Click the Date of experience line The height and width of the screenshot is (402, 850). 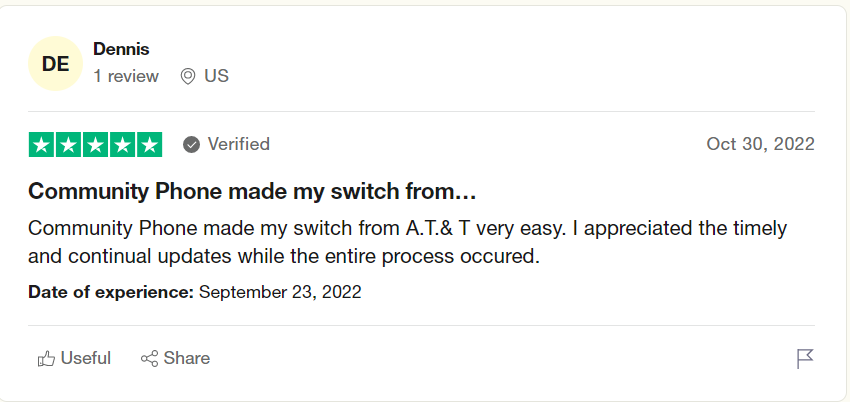pos(195,293)
